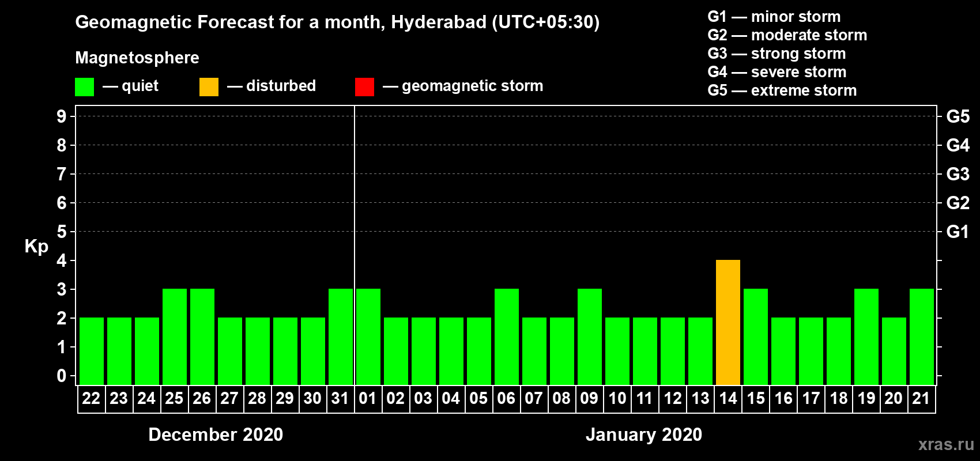Click the date label 22
Viewport: 980px width, 461px height.
[91, 398]
